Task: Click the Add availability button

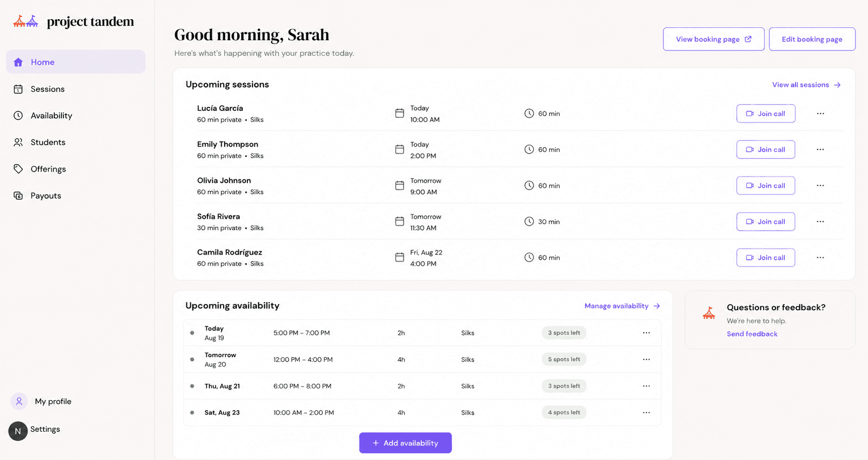Action: tap(406, 443)
